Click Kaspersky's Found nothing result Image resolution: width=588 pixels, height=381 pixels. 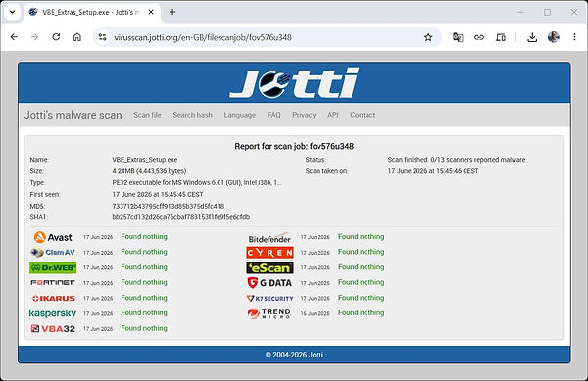tap(144, 312)
